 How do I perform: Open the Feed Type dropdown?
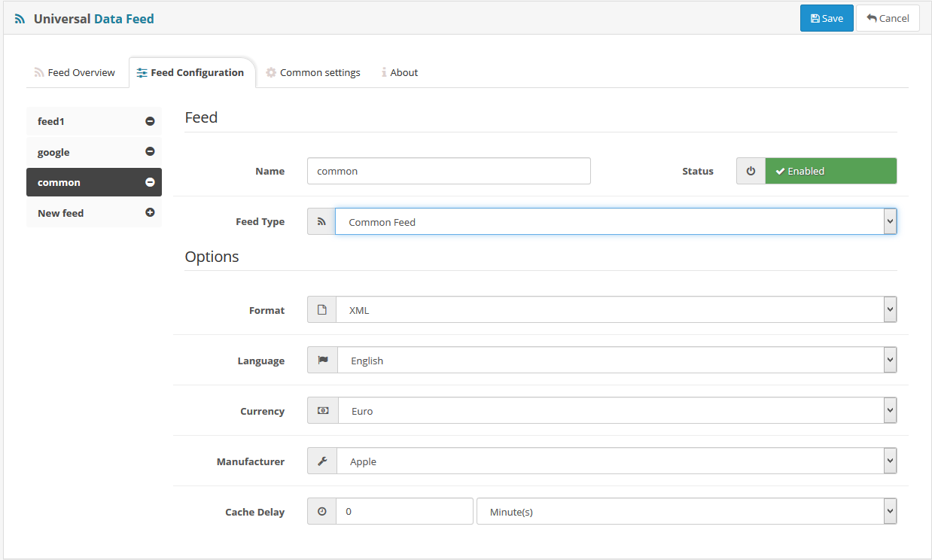click(616, 221)
